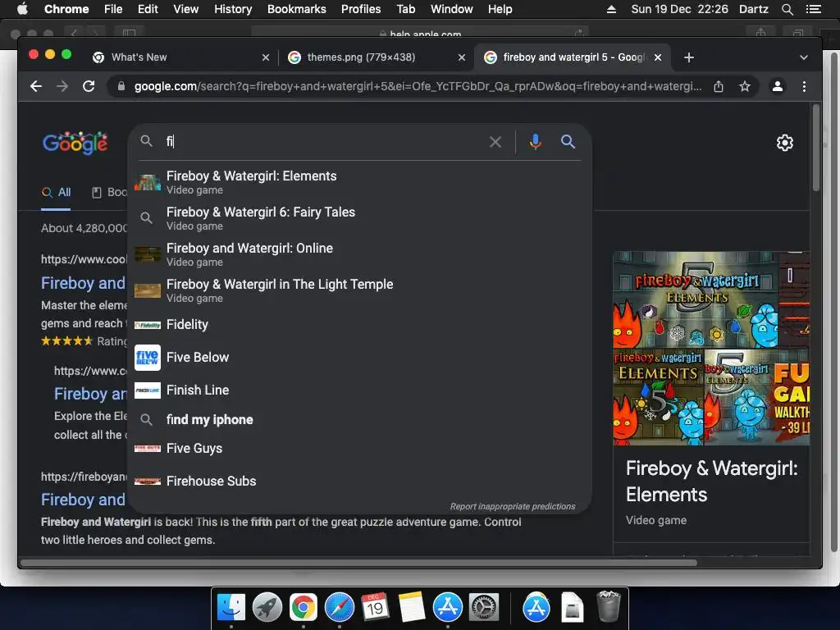Open the Chrome profile icon

tap(778, 86)
